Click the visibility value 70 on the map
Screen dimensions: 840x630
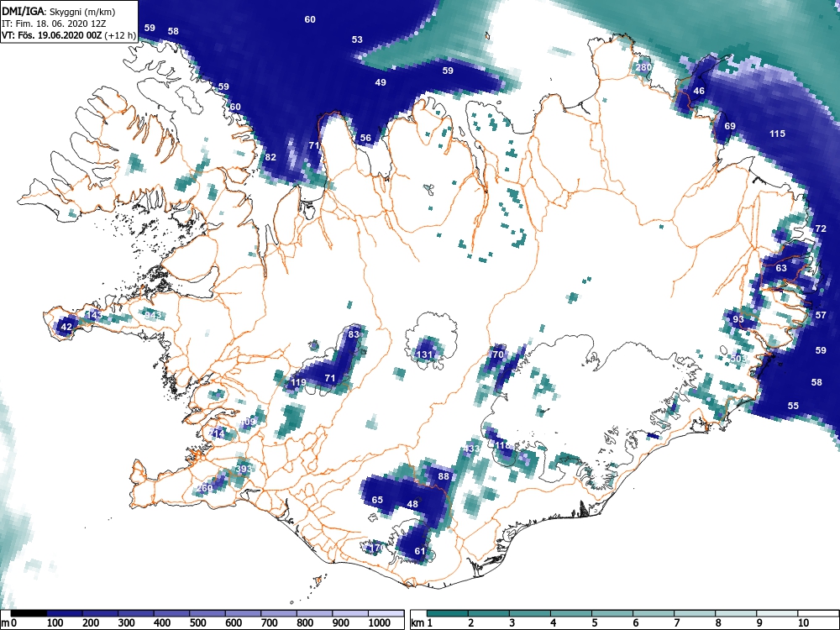click(498, 354)
